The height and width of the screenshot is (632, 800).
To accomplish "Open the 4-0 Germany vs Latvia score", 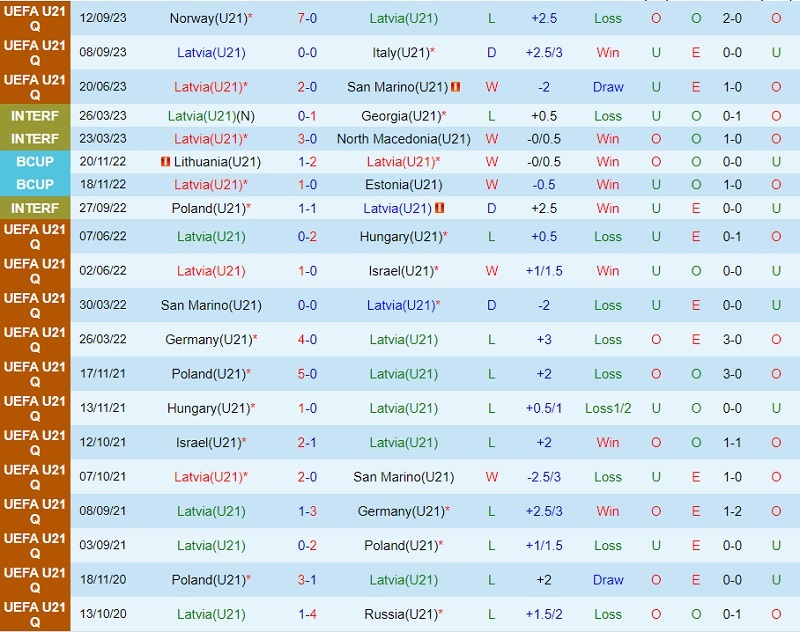I will (307, 340).
